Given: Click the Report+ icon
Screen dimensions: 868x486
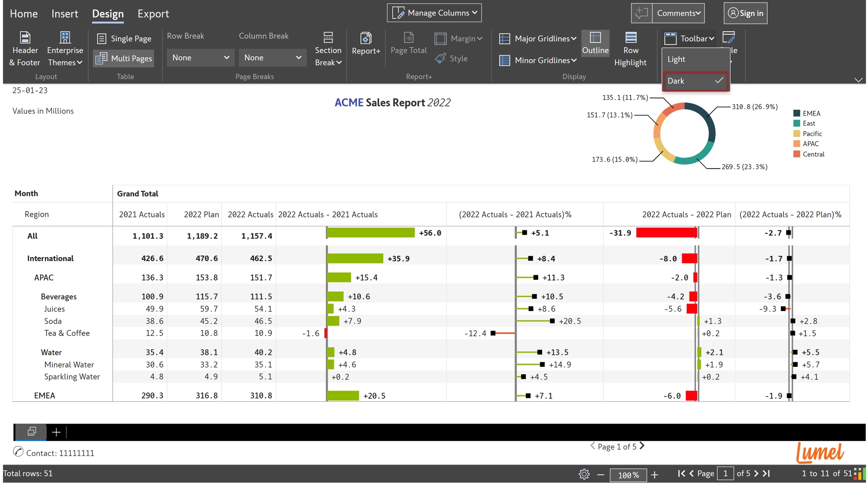Looking at the screenshot, I should [x=365, y=38].
